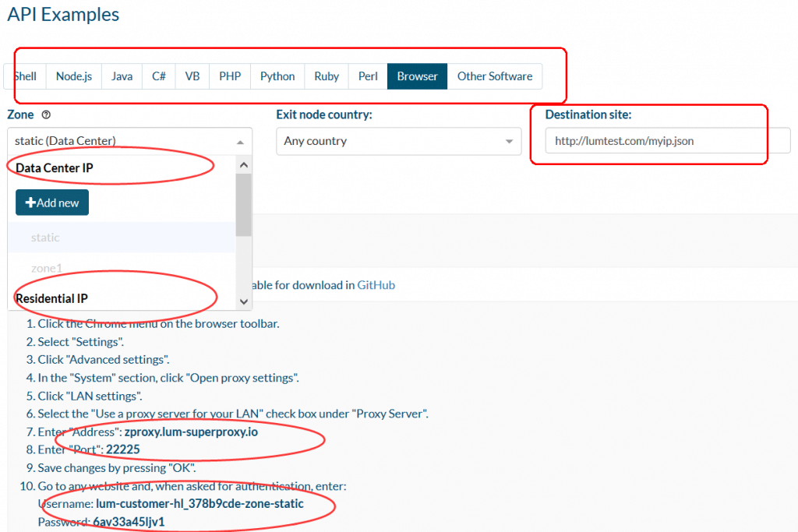Switch to the PHP tab

coord(230,76)
